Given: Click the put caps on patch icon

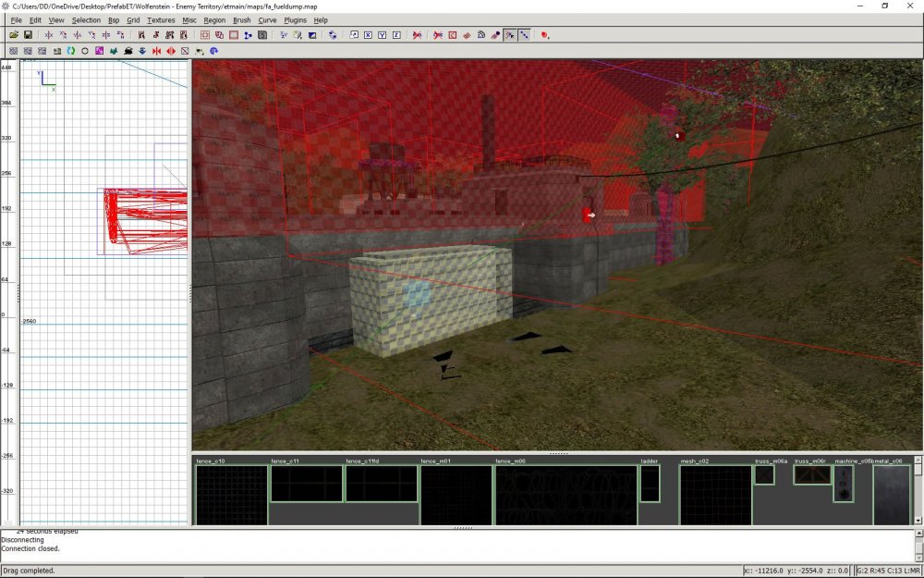Looking at the screenshot, I should (x=495, y=35).
